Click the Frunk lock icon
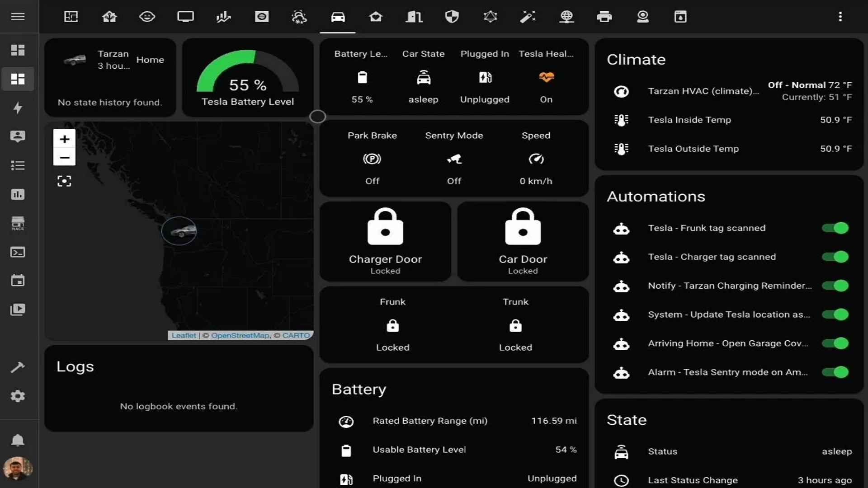Screen dimensions: 868x488 point(392,326)
